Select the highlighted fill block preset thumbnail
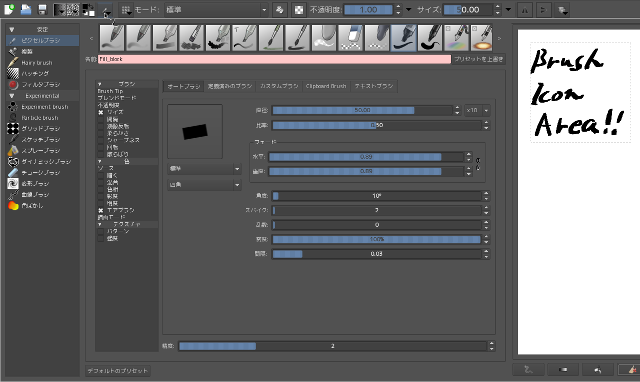The height and width of the screenshot is (382, 640). [x=404, y=38]
